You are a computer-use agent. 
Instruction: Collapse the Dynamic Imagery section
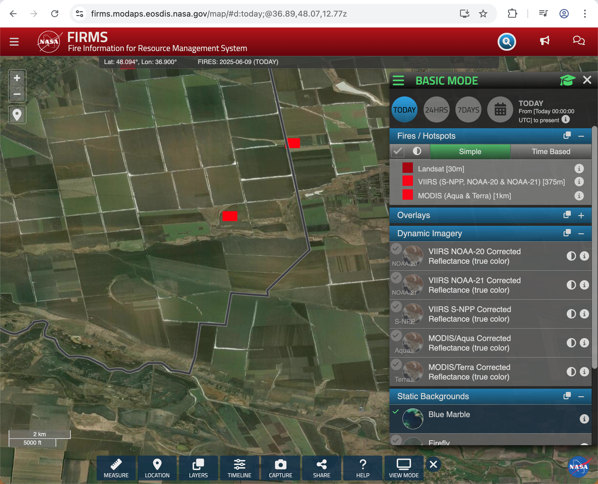[x=581, y=233]
